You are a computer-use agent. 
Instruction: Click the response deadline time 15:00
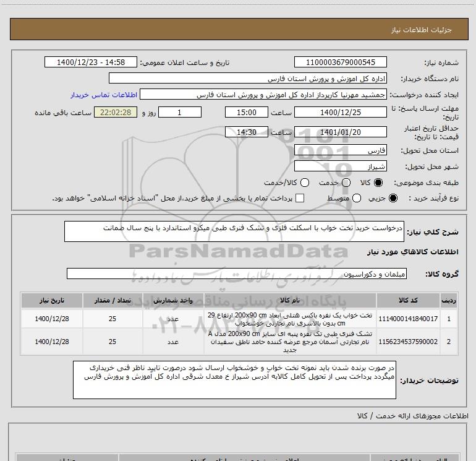tap(247, 112)
